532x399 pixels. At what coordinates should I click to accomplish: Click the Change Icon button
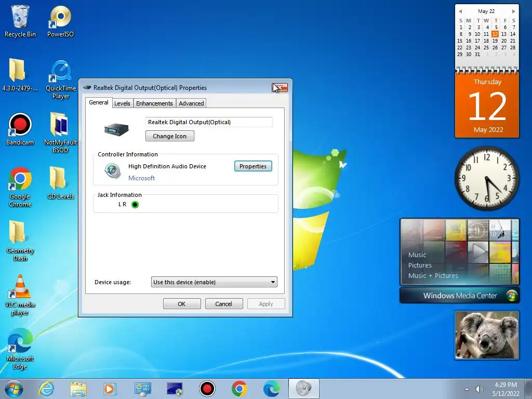pos(170,136)
